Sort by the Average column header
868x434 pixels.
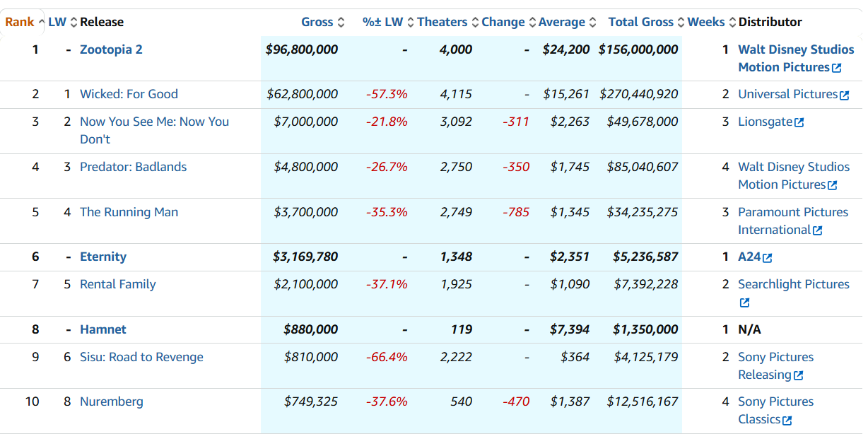561,22
